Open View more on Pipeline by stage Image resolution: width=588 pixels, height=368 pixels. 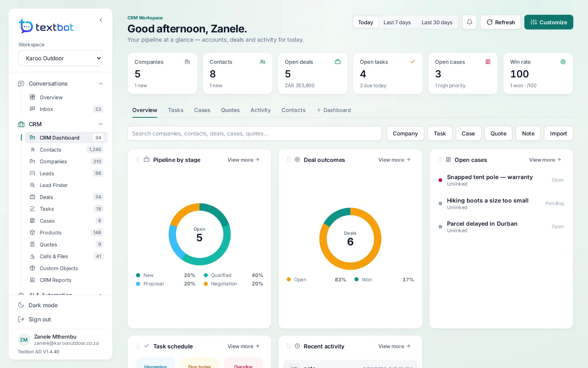(x=243, y=160)
